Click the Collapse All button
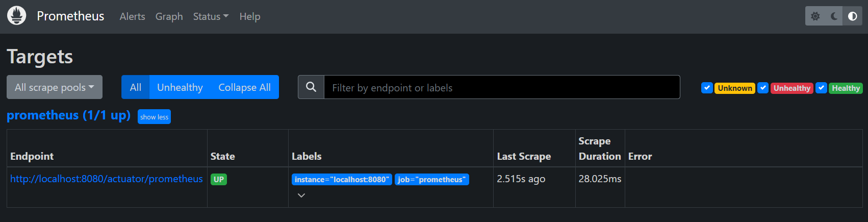 tap(245, 87)
